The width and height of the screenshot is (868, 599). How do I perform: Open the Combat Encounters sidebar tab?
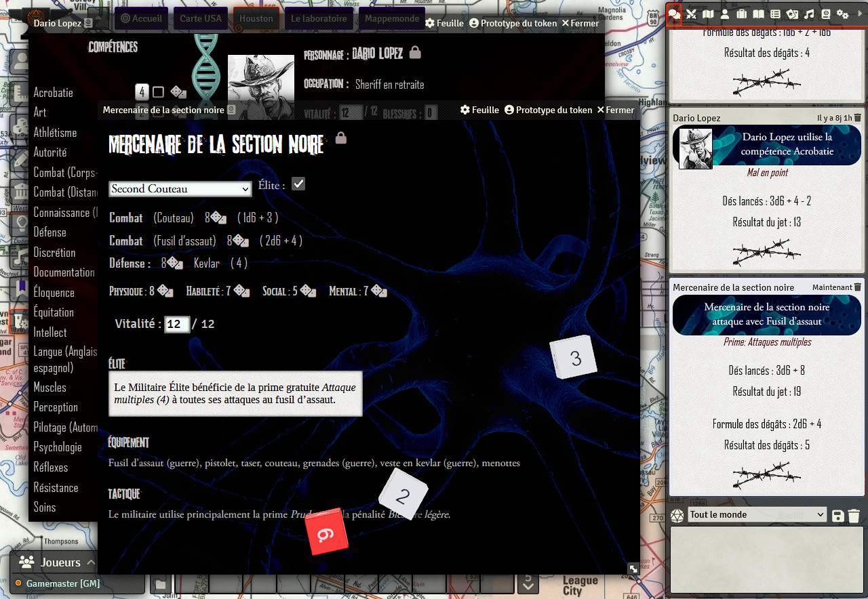tap(691, 14)
